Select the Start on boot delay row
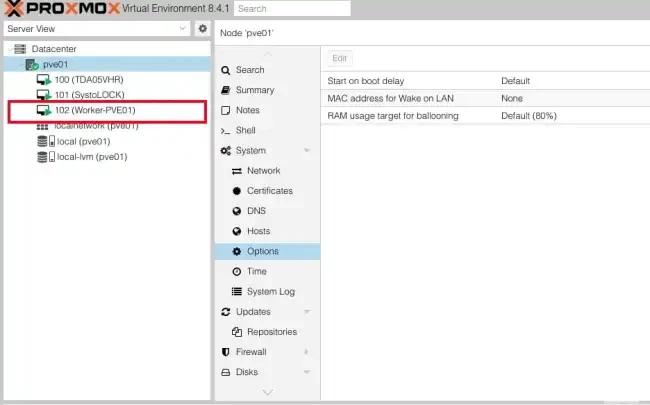The image size is (650, 405). point(485,81)
